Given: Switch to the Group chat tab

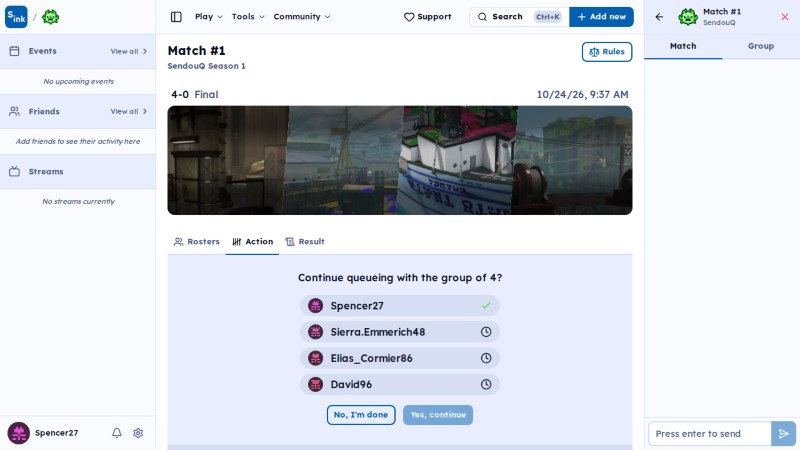Looking at the screenshot, I should point(761,46).
